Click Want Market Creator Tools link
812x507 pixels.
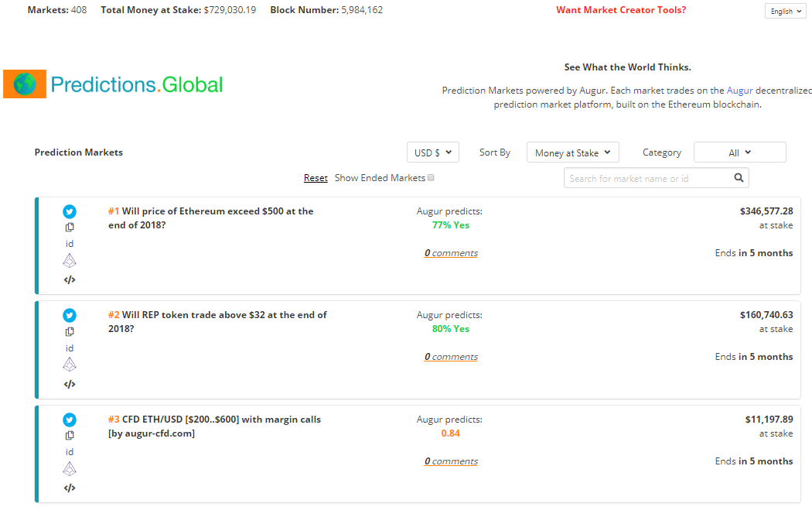(x=621, y=10)
